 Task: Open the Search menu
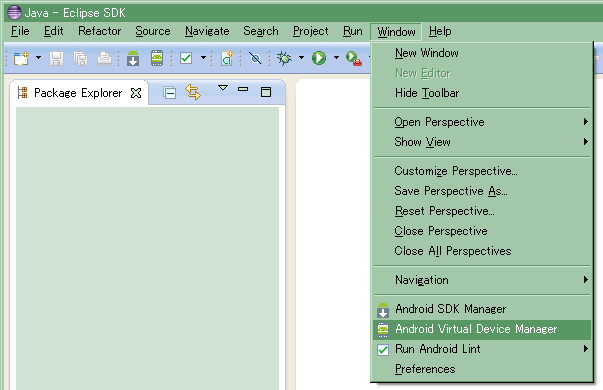coord(261,31)
